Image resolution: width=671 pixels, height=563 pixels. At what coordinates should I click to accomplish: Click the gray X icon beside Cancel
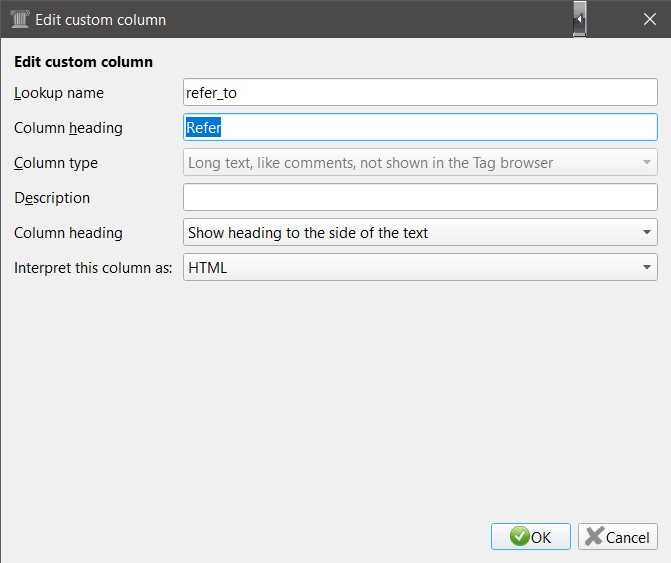click(x=594, y=537)
